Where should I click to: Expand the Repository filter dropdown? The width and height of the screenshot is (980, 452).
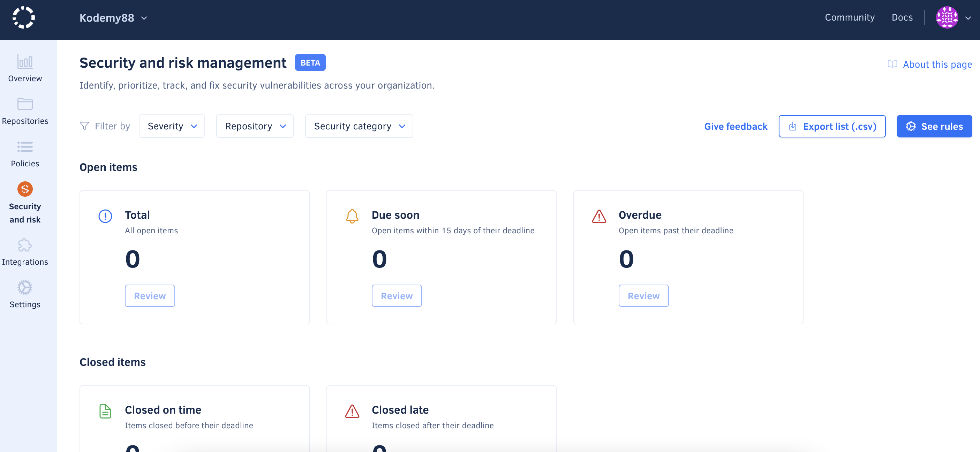255,126
